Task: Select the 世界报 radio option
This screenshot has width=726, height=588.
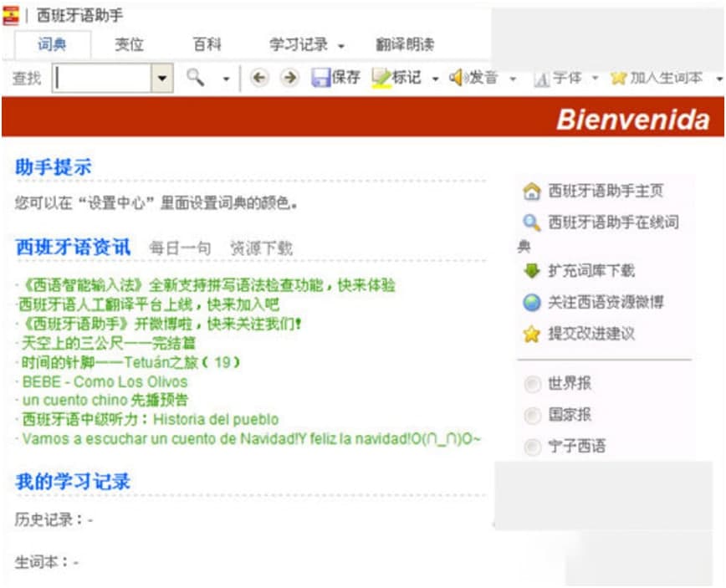Action: 532,385
